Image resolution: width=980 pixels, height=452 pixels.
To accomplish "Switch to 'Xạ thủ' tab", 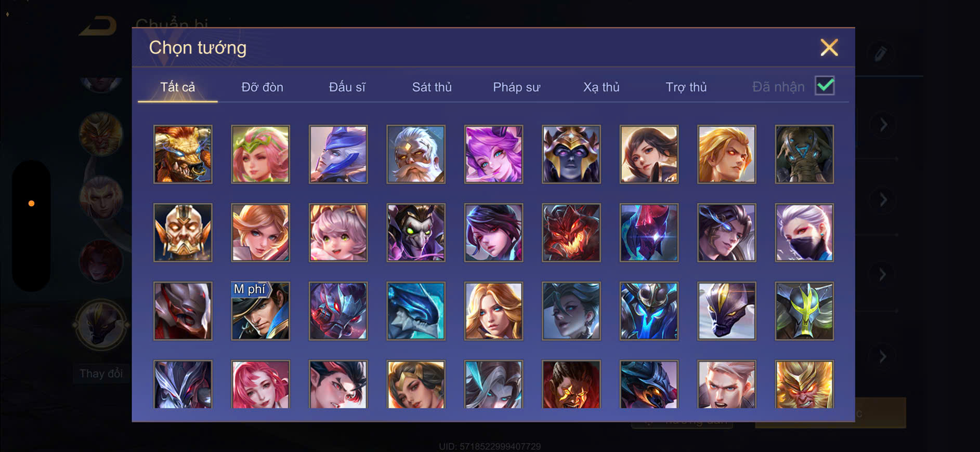I will 601,87.
